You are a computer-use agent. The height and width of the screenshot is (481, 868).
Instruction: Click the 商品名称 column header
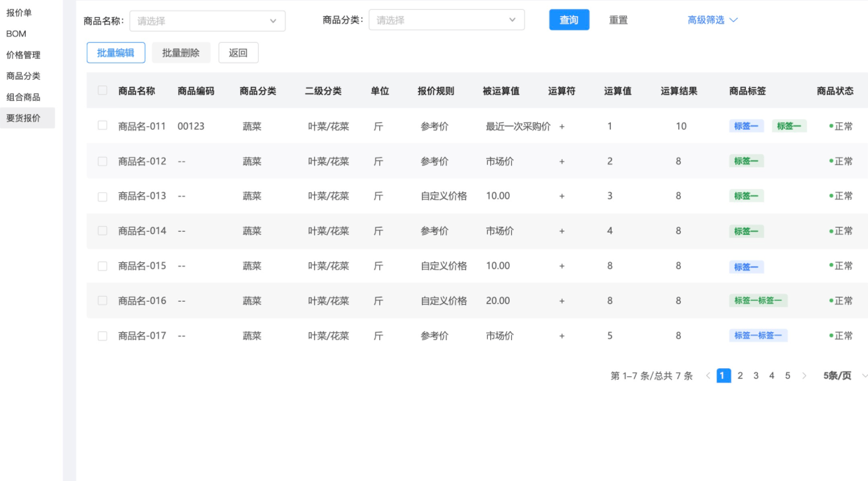pos(137,91)
